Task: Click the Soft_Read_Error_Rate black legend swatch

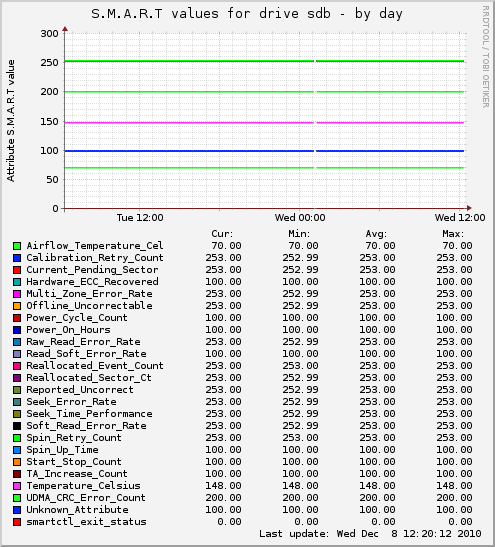Action: coord(17,426)
